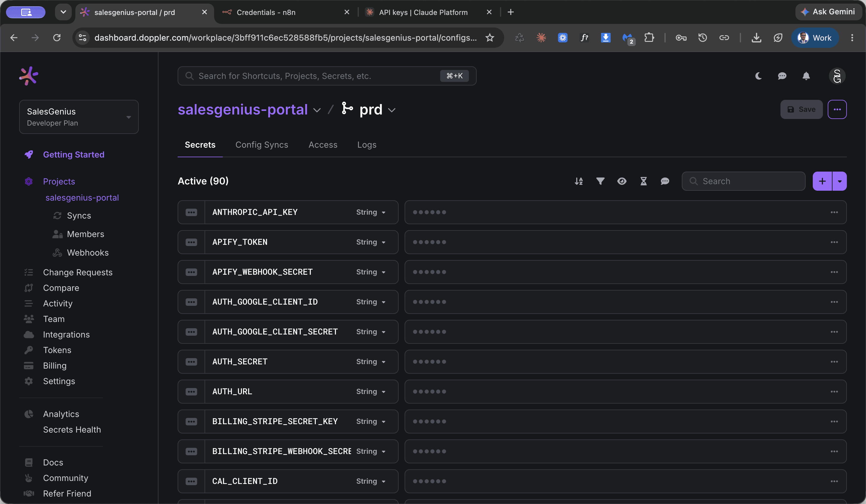Open Getting Started in sidebar

(74, 155)
